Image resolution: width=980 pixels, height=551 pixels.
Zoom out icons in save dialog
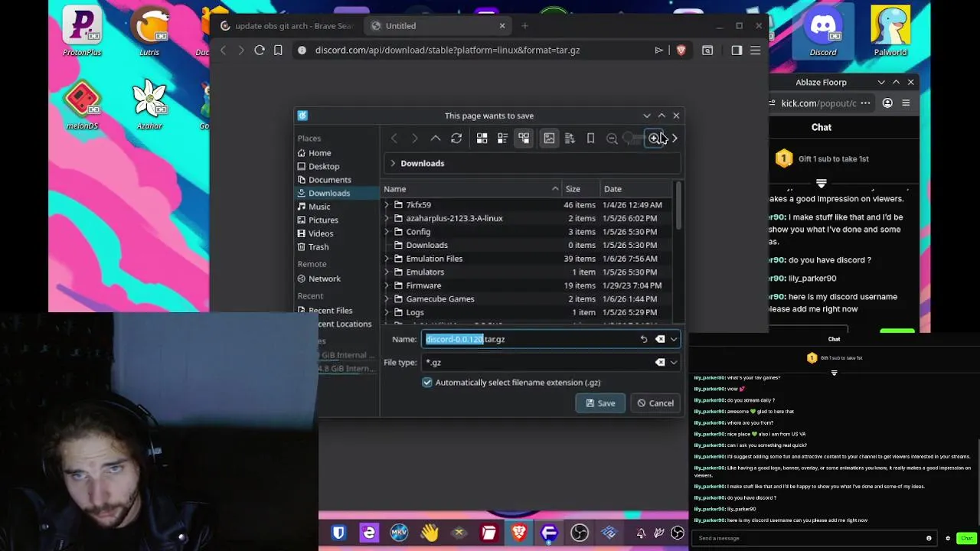[612, 139]
